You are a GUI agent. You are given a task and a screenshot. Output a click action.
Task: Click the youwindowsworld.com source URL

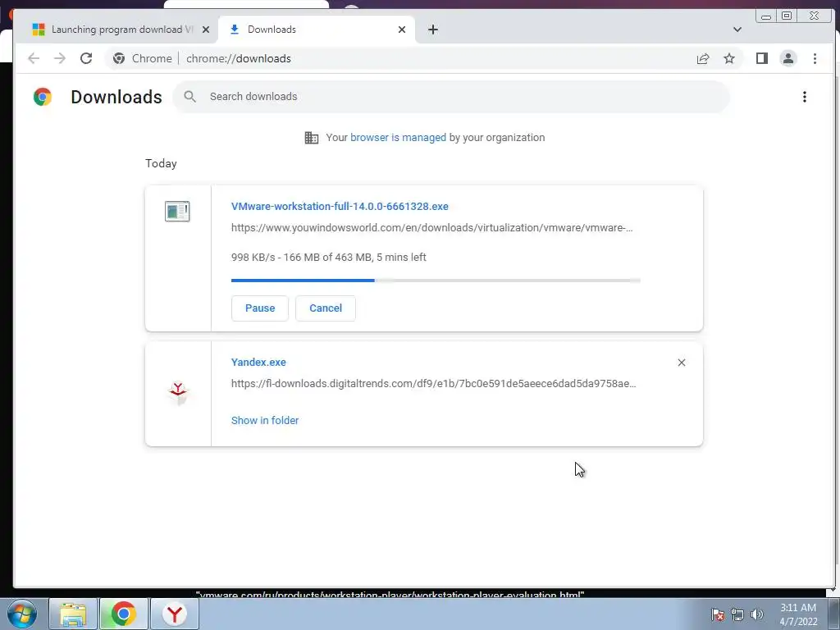[431, 228]
